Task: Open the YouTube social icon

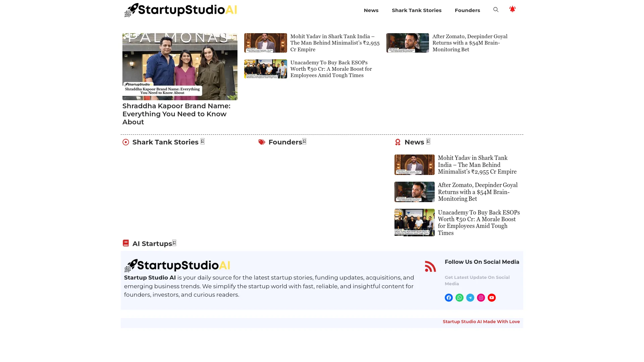Action: (492, 298)
